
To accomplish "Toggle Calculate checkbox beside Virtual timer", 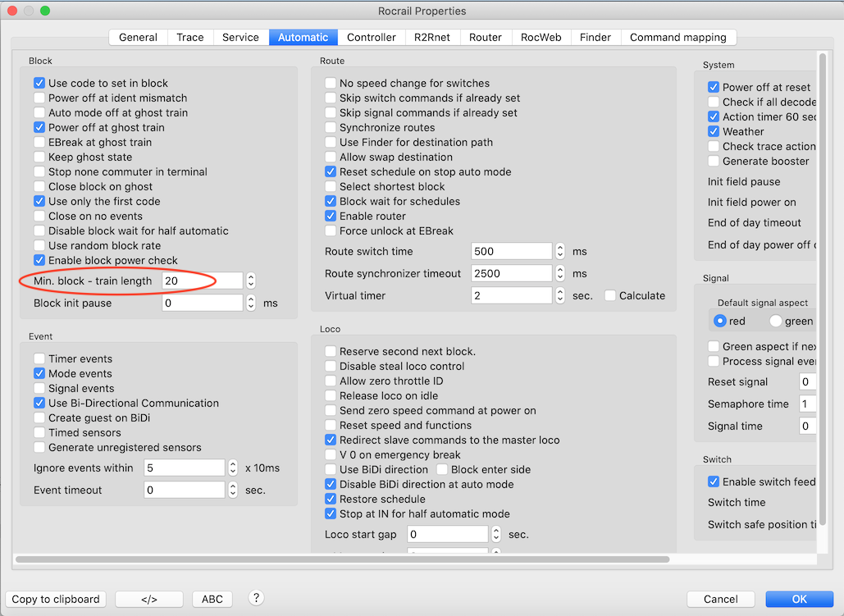I will pos(610,295).
